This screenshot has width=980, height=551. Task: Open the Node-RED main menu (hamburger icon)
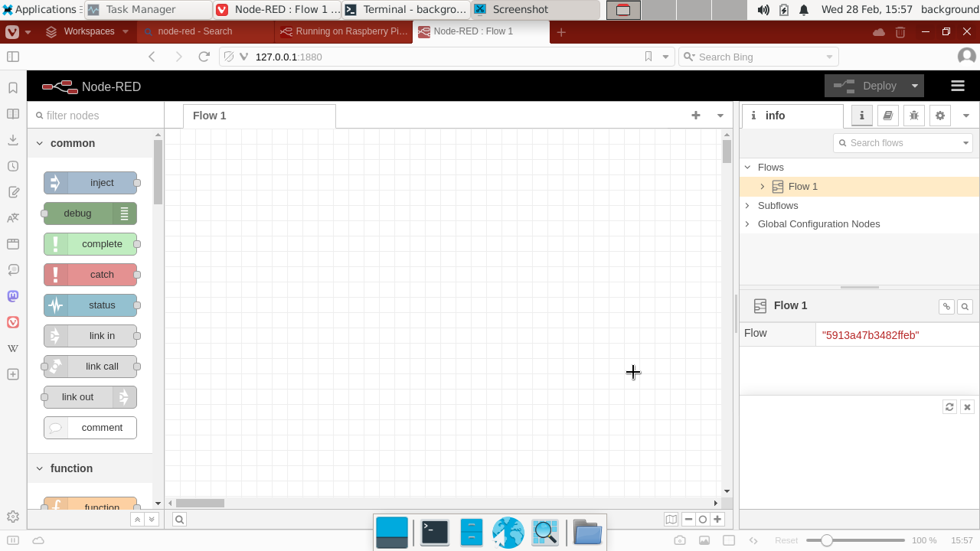(958, 85)
